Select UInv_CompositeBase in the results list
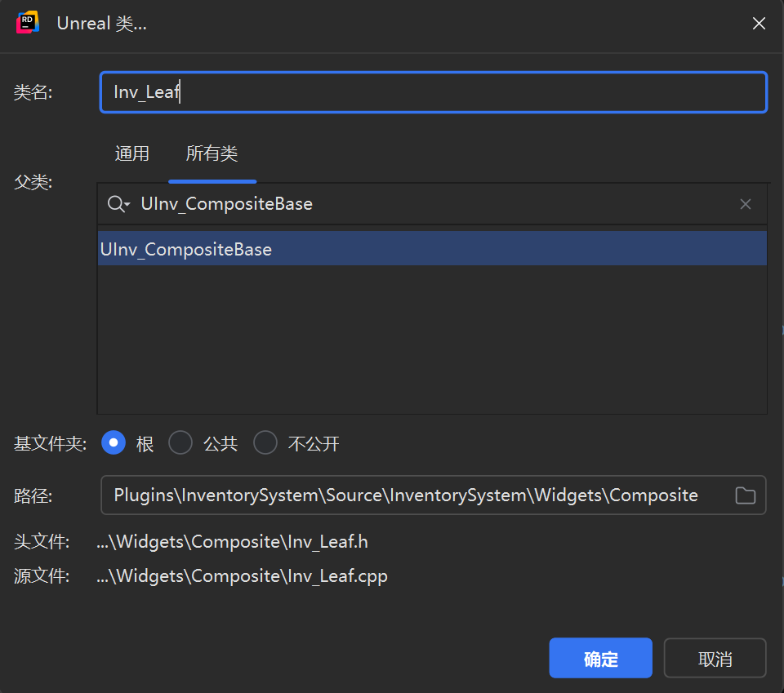Viewport: 784px width, 693px height. click(432, 249)
